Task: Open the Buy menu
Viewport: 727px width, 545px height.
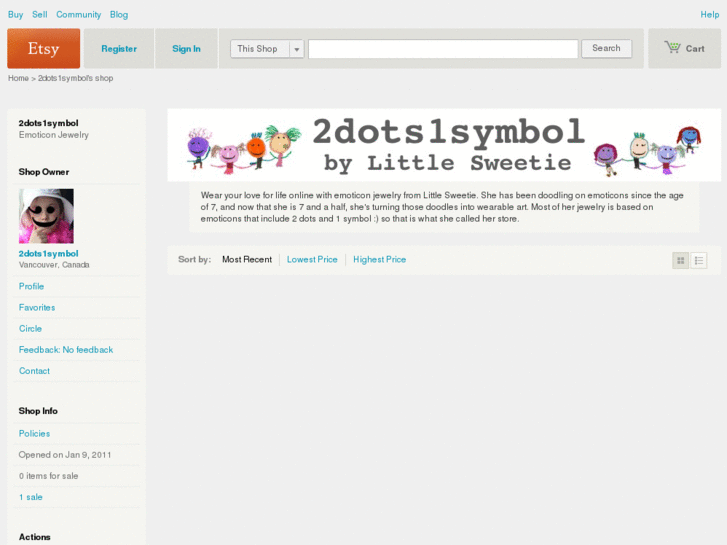Action: [15, 14]
